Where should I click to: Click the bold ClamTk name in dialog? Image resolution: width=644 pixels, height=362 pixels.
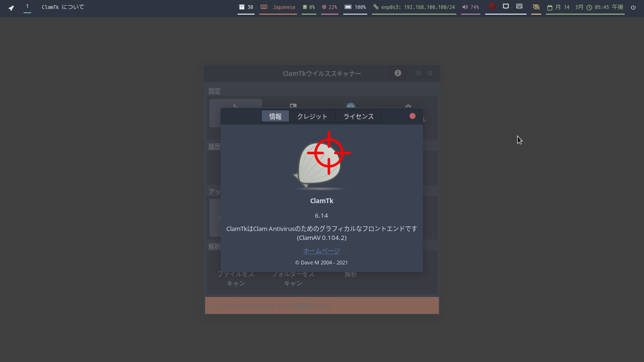(x=322, y=201)
